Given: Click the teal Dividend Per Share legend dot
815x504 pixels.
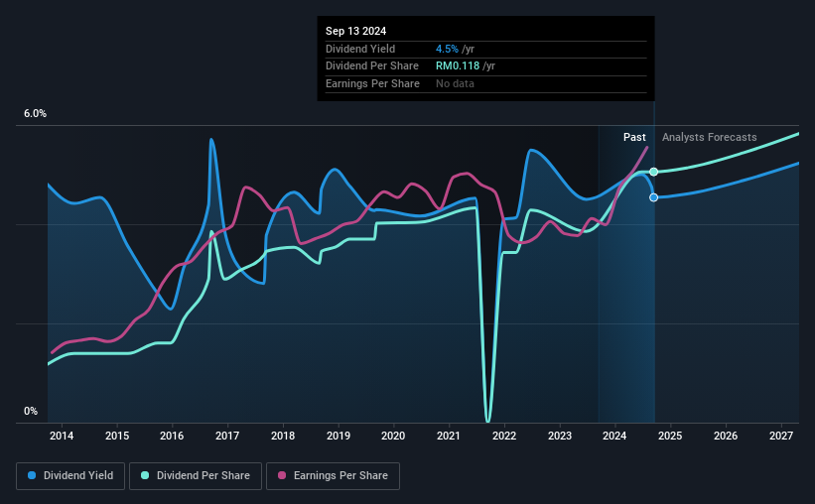Looking at the screenshot, I should (x=145, y=475).
